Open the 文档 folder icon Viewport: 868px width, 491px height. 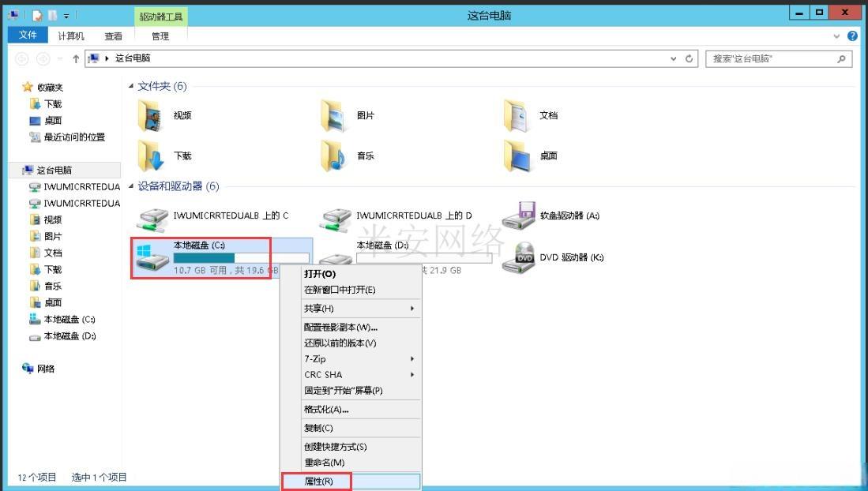tap(516, 116)
